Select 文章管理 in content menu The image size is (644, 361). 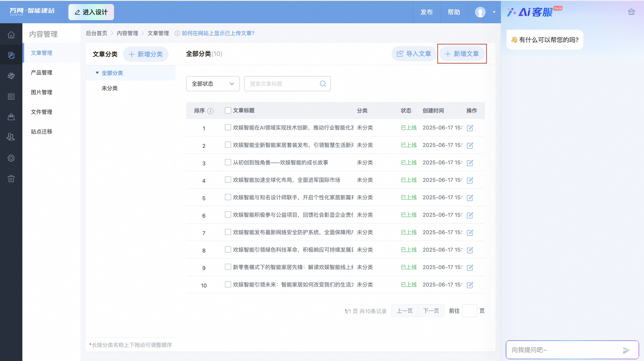pos(42,53)
